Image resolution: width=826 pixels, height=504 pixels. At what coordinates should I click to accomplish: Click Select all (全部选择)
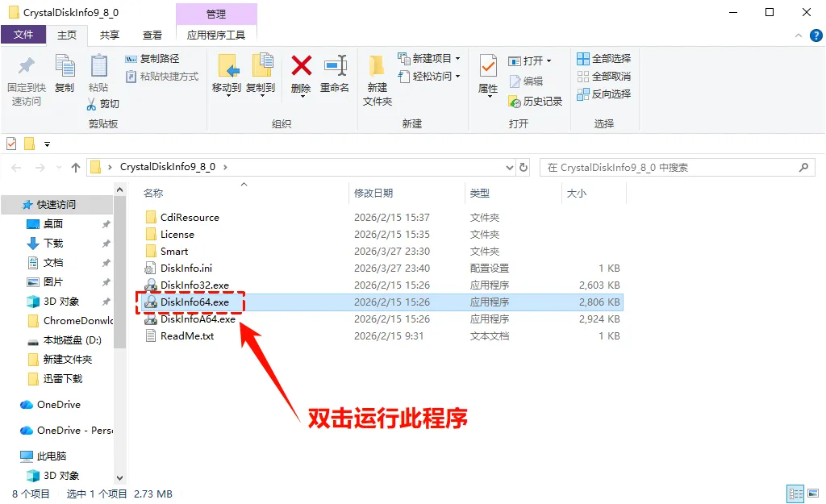pyautogui.click(x=603, y=58)
